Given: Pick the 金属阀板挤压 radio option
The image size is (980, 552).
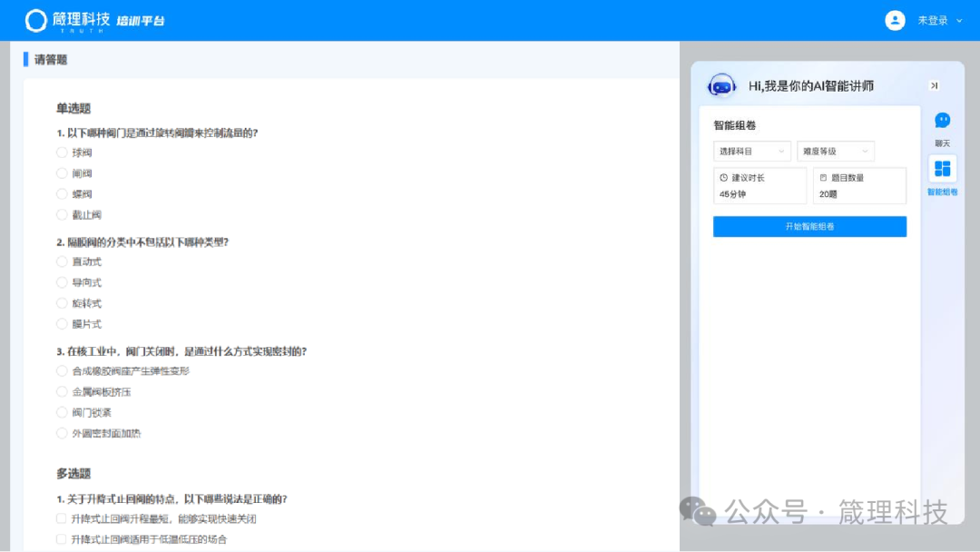Looking at the screenshot, I should 63,392.
